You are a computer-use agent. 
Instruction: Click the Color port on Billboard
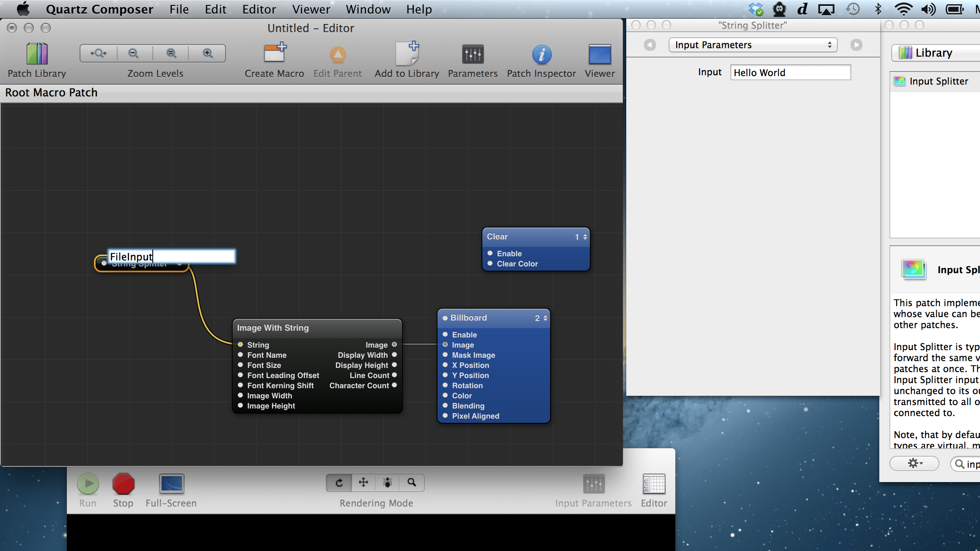point(445,395)
